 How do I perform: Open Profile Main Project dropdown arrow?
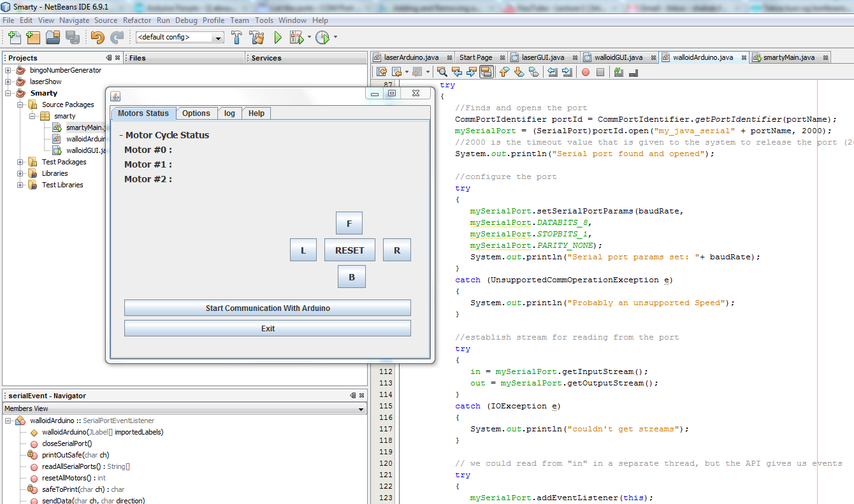point(335,37)
